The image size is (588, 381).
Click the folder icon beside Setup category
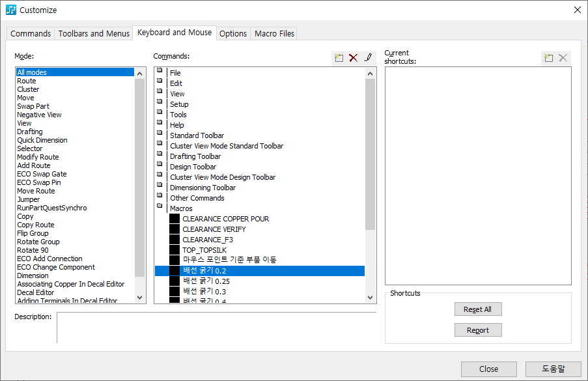160,104
